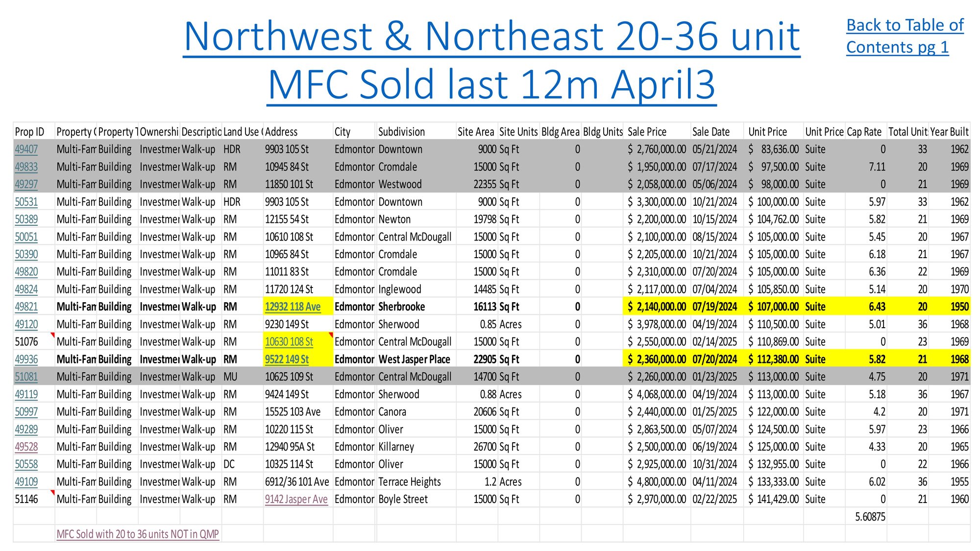Viewport: 980px width, 551px height.
Task: Select the $4,800,000.00 sale price cell
Action: (657, 482)
